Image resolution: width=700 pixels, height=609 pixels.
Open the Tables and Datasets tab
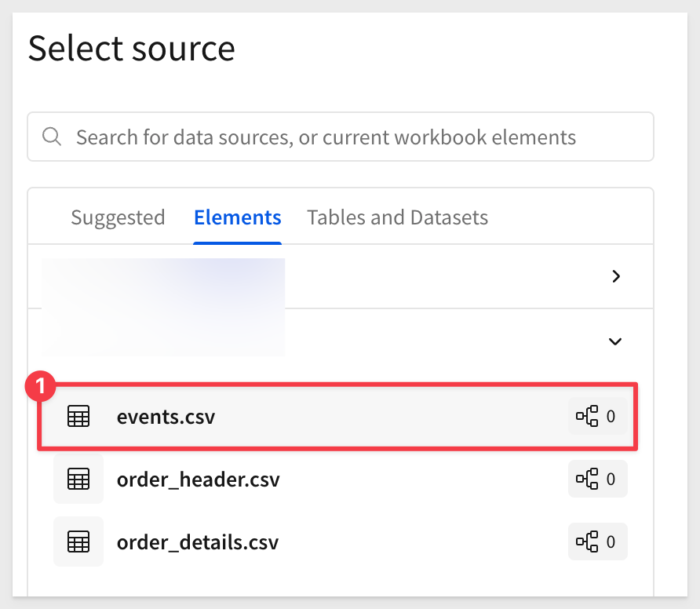pyautogui.click(x=397, y=217)
